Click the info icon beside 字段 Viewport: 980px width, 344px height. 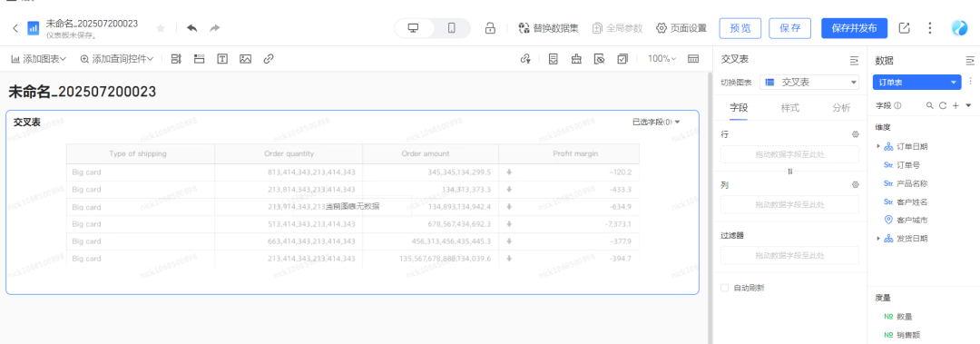(897, 105)
